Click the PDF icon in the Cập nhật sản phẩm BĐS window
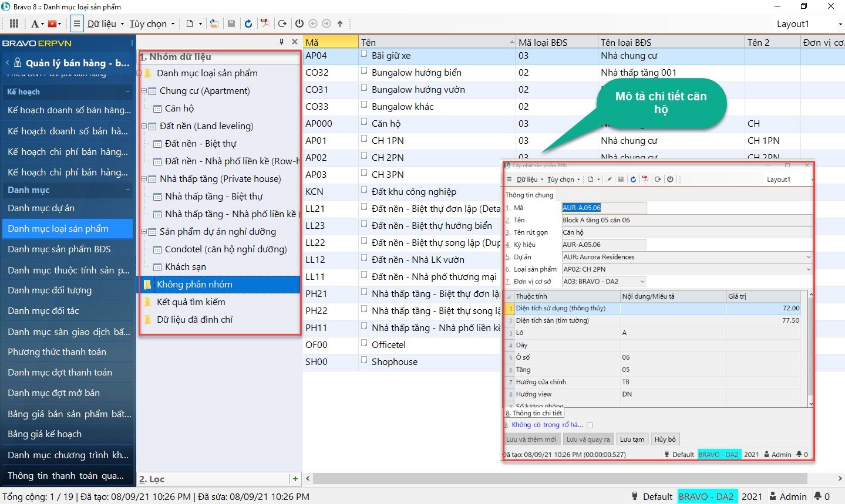 tap(645, 180)
